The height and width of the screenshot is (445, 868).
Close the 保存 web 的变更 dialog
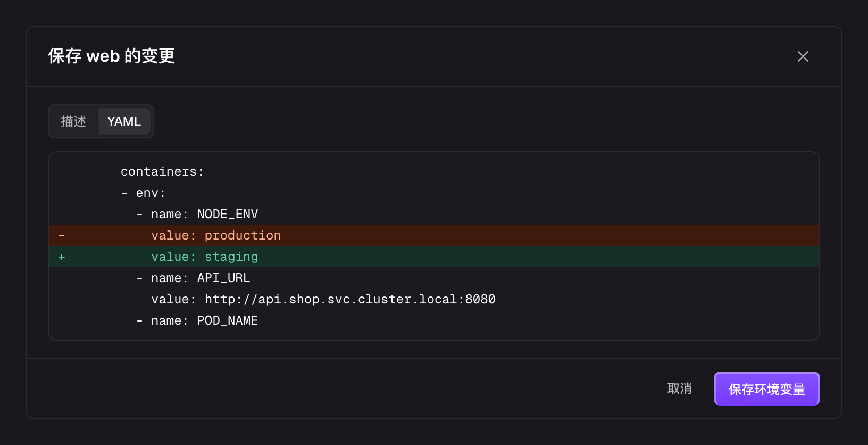point(803,56)
